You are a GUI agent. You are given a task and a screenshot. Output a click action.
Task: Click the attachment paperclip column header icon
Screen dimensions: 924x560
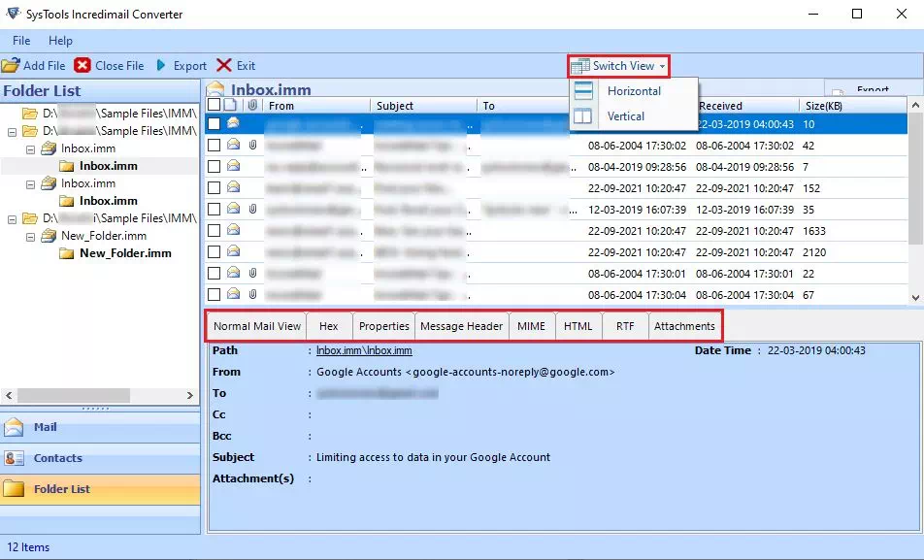[252, 106]
